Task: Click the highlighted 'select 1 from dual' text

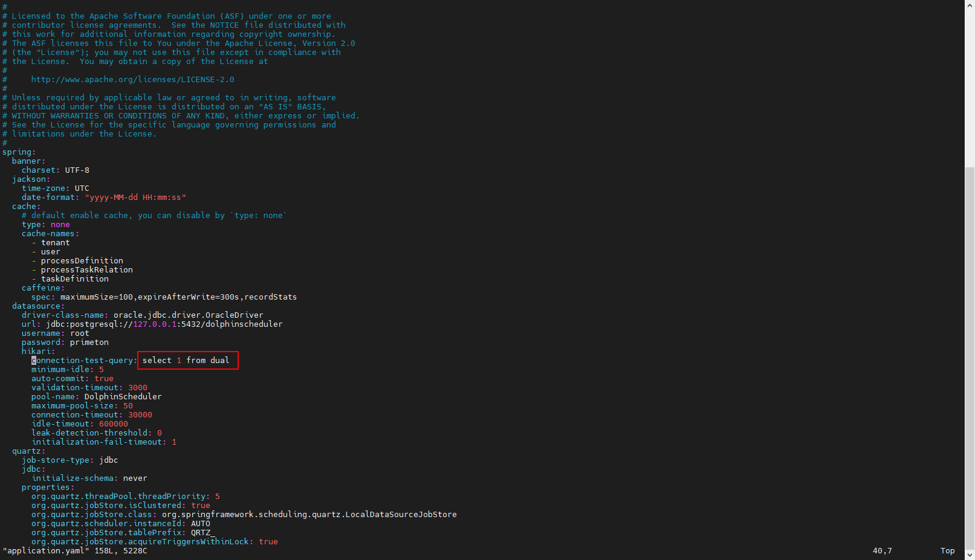Action: tap(187, 361)
